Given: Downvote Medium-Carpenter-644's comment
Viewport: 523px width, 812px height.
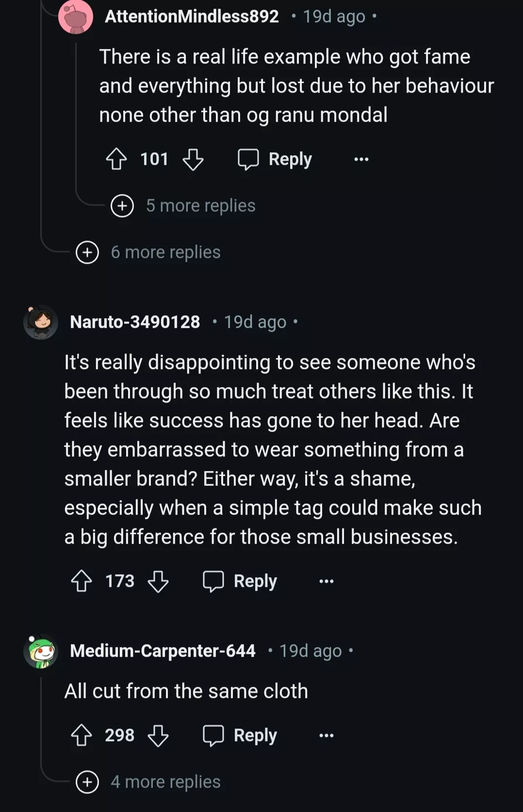Looking at the screenshot, I should [158, 735].
